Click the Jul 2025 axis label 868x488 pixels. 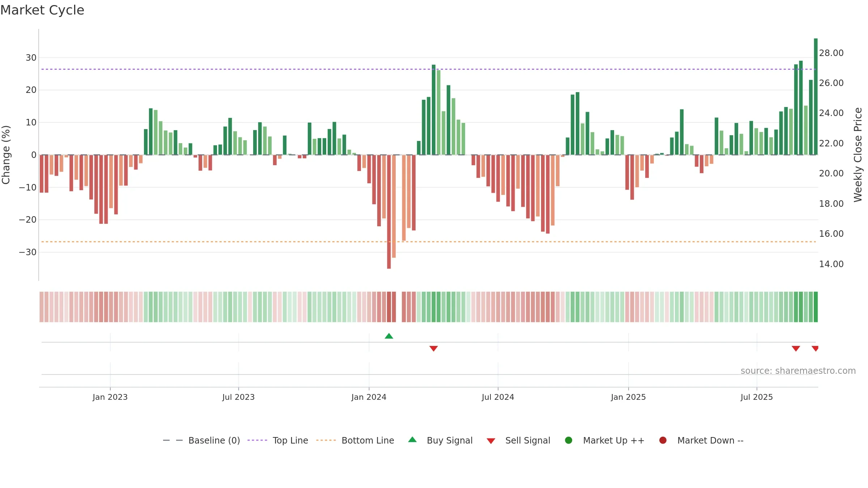(x=757, y=397)
